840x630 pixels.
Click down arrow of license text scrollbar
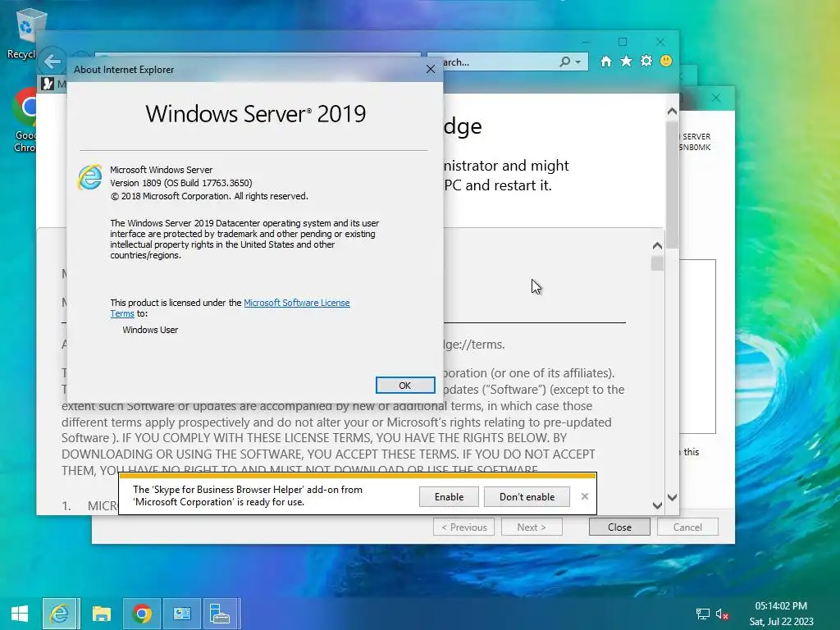click(657, 504)
